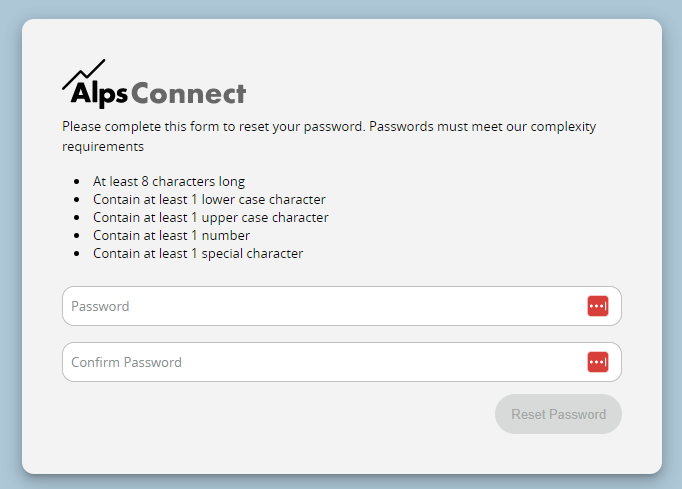Select the "At least 8 characters long" requirement

169,182
